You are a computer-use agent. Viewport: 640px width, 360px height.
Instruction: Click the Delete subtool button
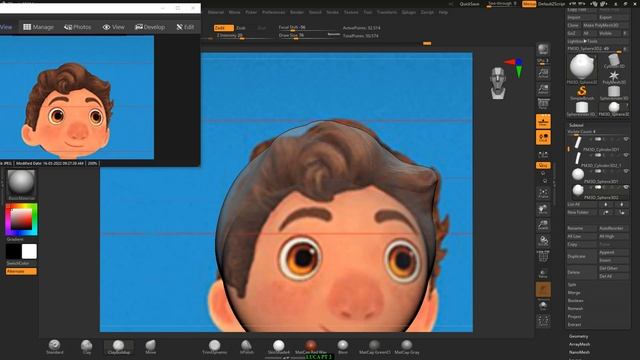pyautogui.click(x=582, y=272)
